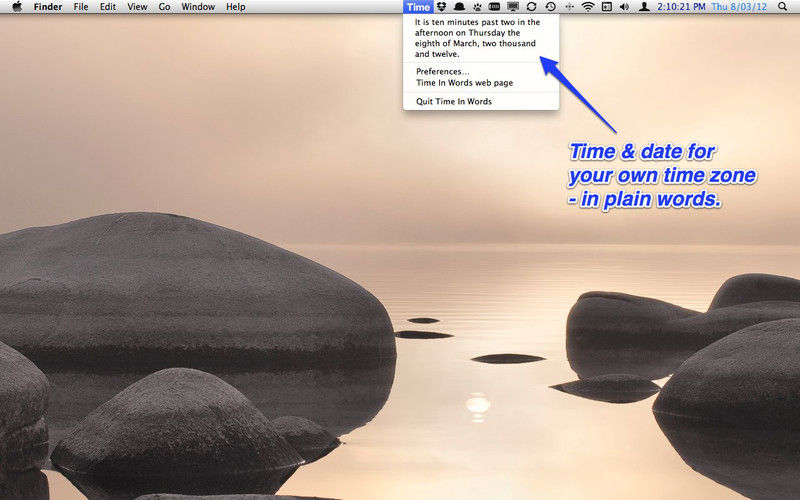
Task: Open the Time In Words web page
Action: coord(464,83)
